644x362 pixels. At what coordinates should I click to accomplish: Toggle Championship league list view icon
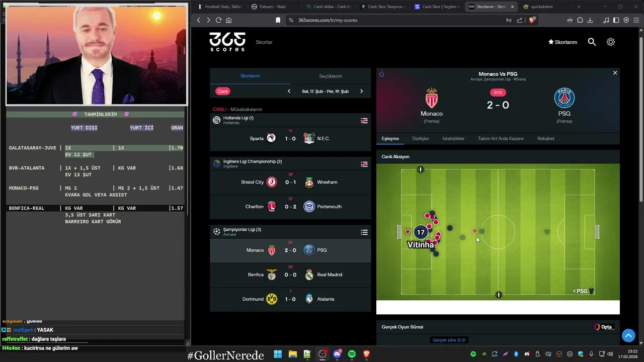point(364,164)
